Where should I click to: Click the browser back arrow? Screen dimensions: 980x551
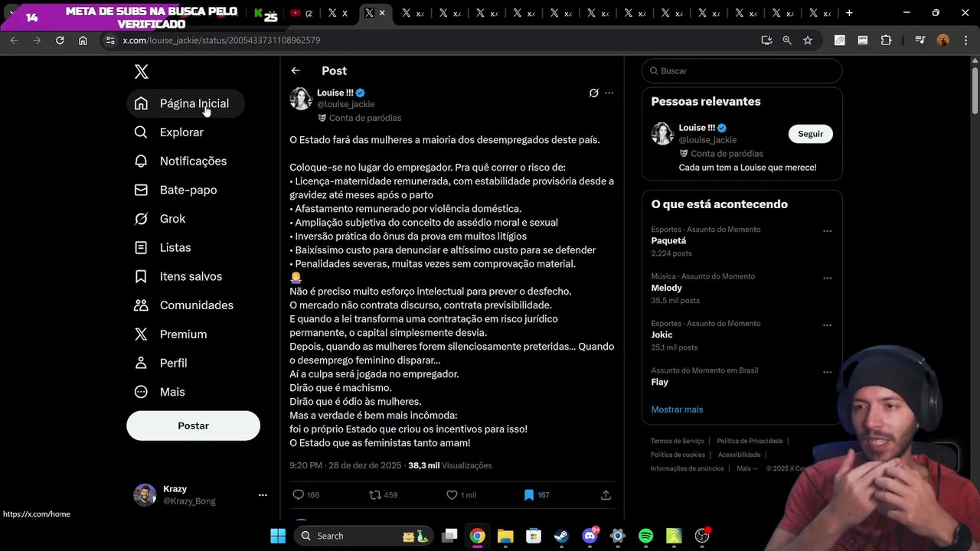point(14,40)
